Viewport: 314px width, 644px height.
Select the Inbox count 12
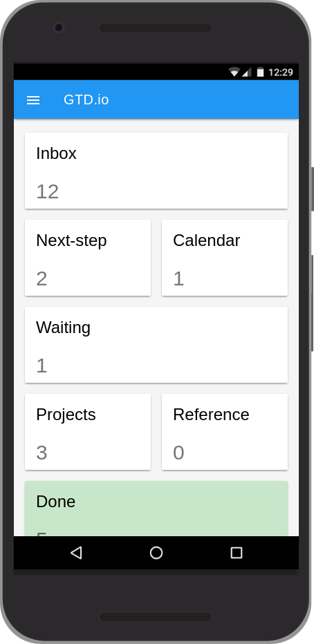pos(48,192)
